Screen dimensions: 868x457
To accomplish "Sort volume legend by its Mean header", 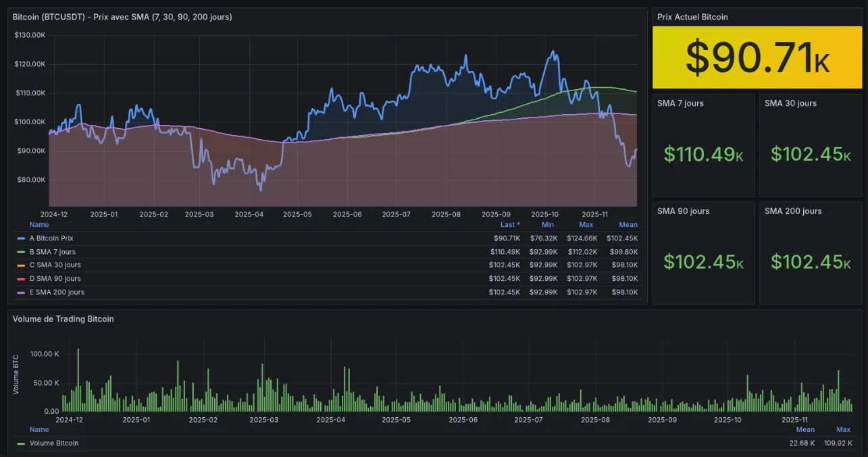I will pos(805,429).
